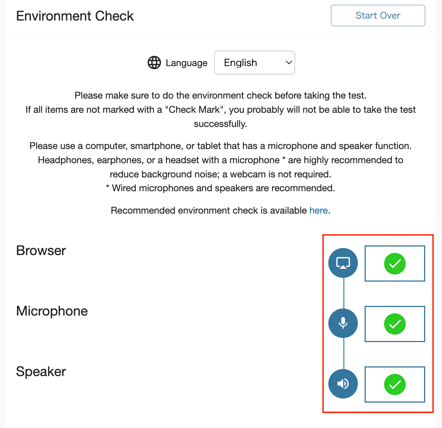Click the globe icon beside Language
Image resolution: width=442 pixels, height=428 pixels.
[x=154, y=63]
